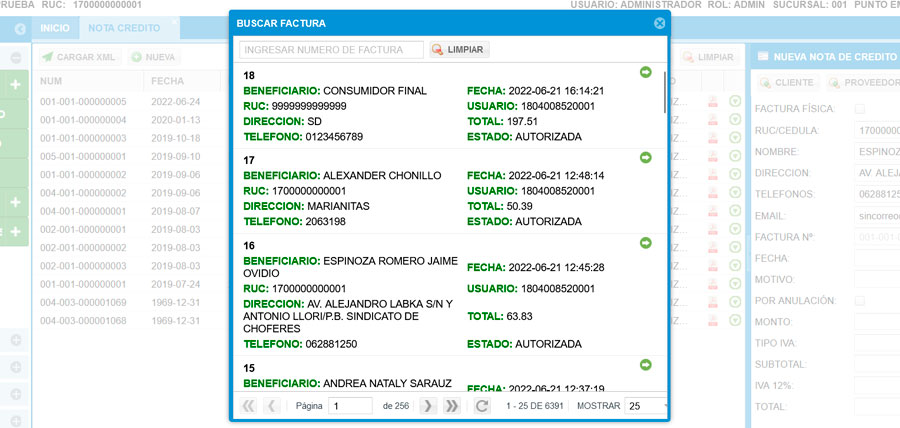Click the page number input box

tap(350, 406)
